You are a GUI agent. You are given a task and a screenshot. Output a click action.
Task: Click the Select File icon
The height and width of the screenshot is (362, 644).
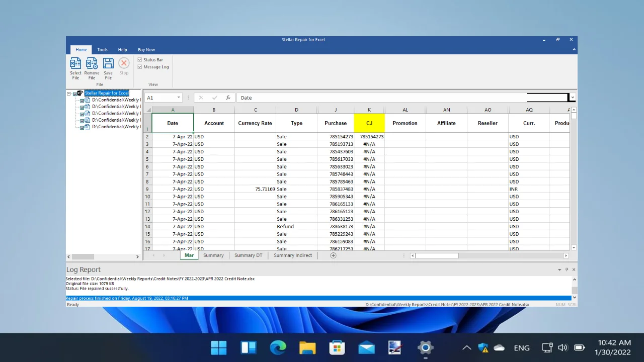click(75, 63)
